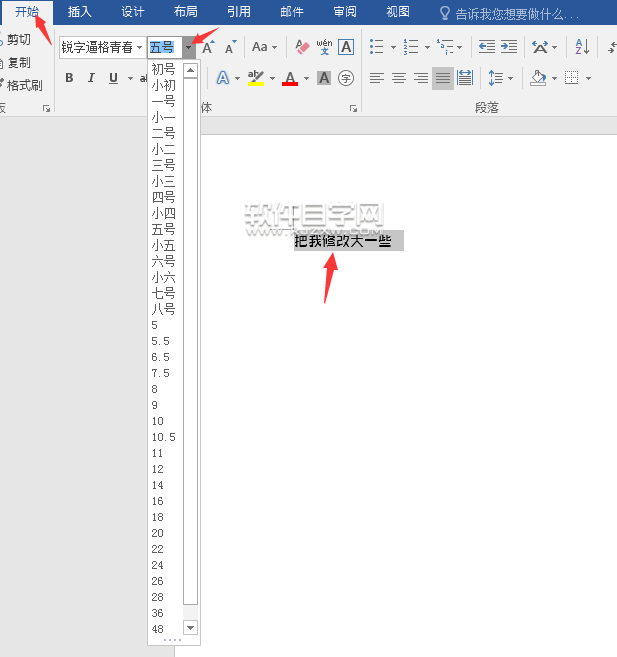617x657 pixels.
Task: Collapse the font size dropdown arrow
Action: 189,47
